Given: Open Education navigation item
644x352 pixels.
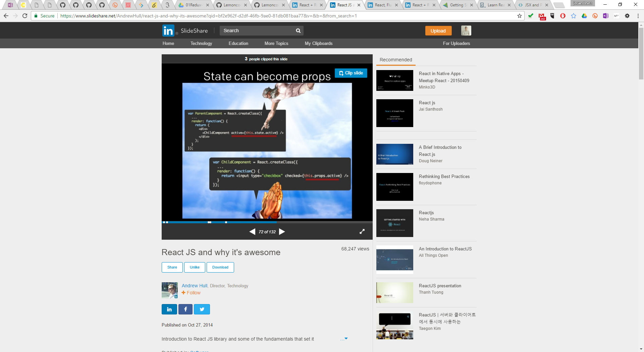Looking at the screenshot, I should point(238,43).
